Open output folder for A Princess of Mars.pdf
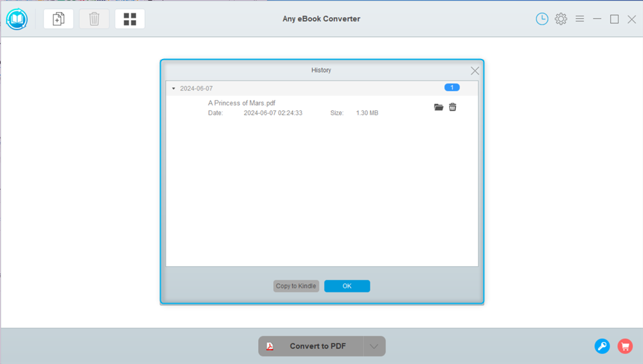Image resolution: width=643 pixels, height=364 pixels. click(438, 107)
